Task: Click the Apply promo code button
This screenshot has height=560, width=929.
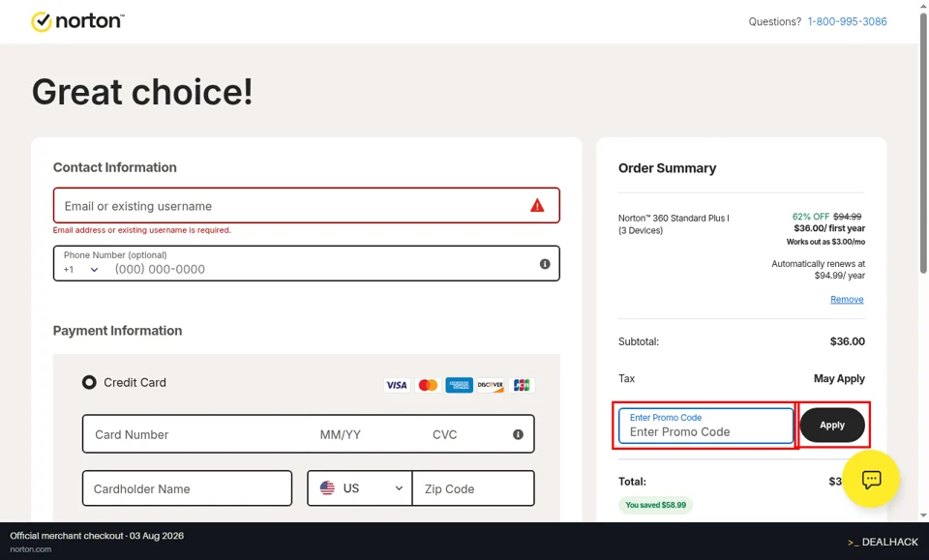Action: [x=832, y=425]
